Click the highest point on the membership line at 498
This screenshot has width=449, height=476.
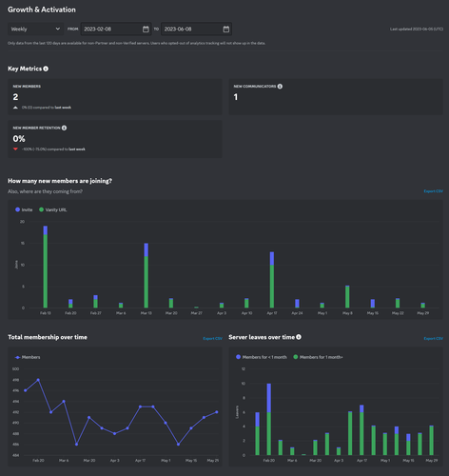coord(38,380)
